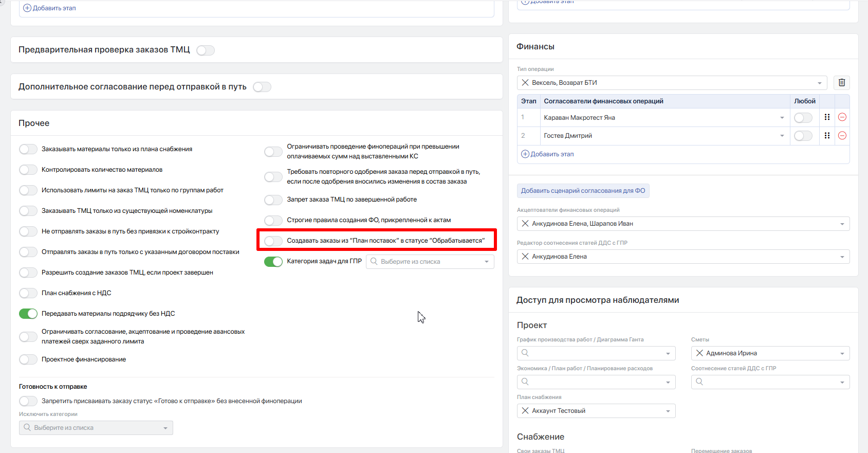
Task: Toggle Любой switch for Гостев Дмитрий stage
Action: [x=803, y=136]
